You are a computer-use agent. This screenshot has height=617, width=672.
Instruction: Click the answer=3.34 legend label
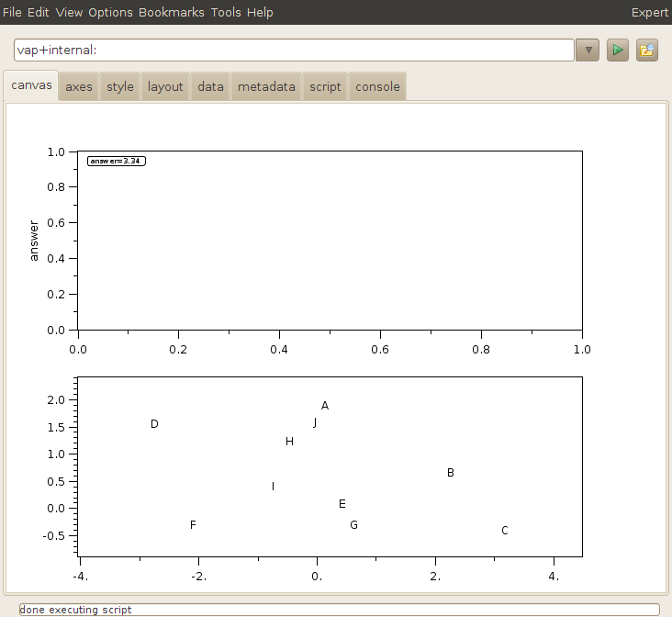[x=117, y=161]
